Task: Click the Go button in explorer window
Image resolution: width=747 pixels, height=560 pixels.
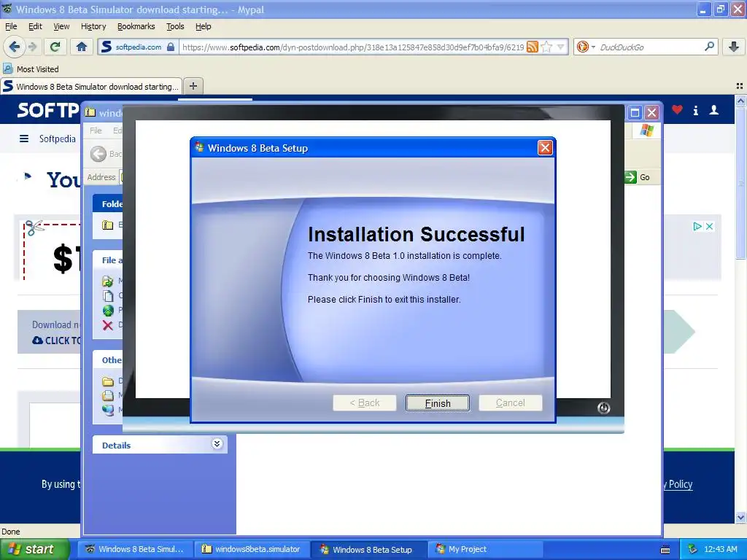Action: tap(638, 177)
